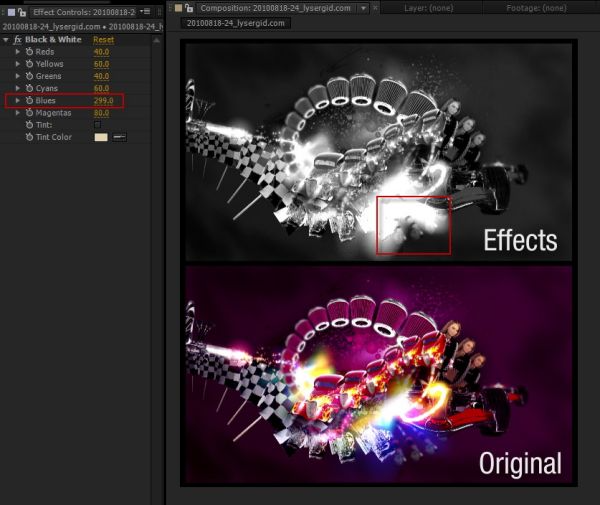Viewport: 600px width, 505px height.
Task: Click the Cyans stopwatch icon
Action: (29, 88)
